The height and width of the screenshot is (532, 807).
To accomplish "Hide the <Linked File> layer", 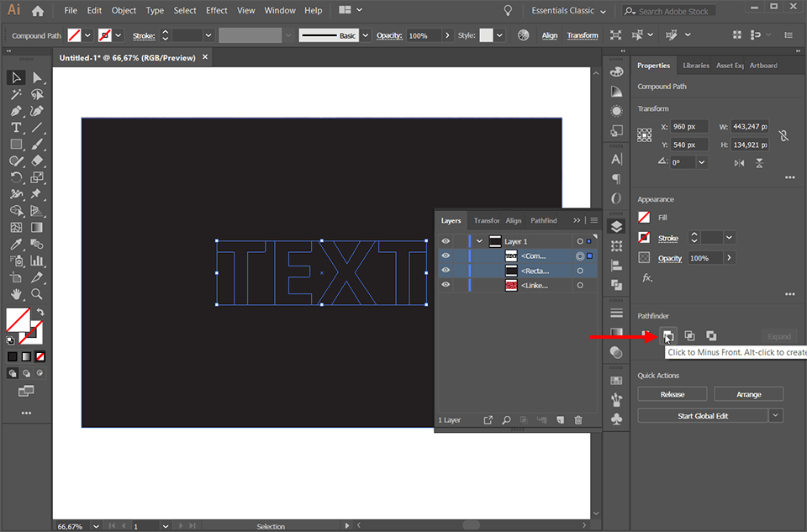I will click(x=446, y=285).
